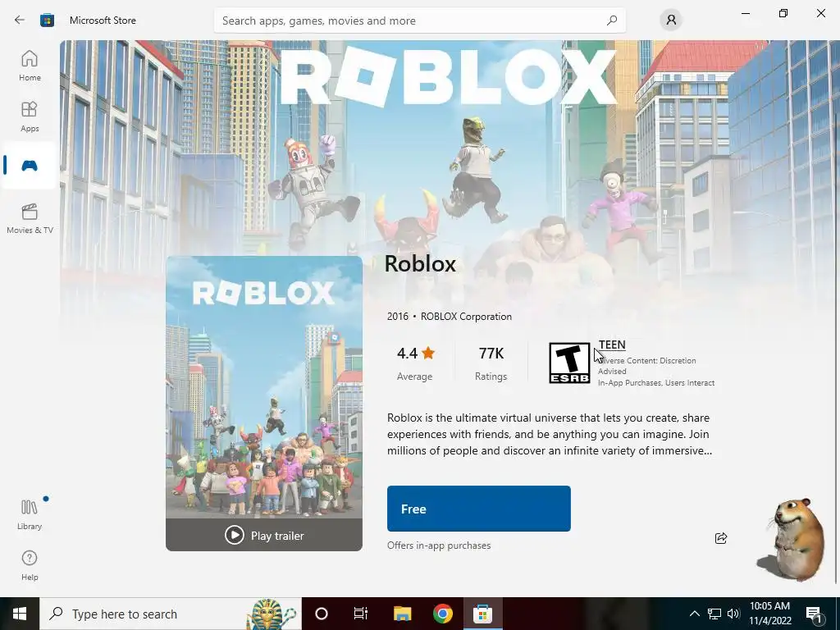Click the search apps, games, movies field
The image size is (840, 630).
[420, 21]
